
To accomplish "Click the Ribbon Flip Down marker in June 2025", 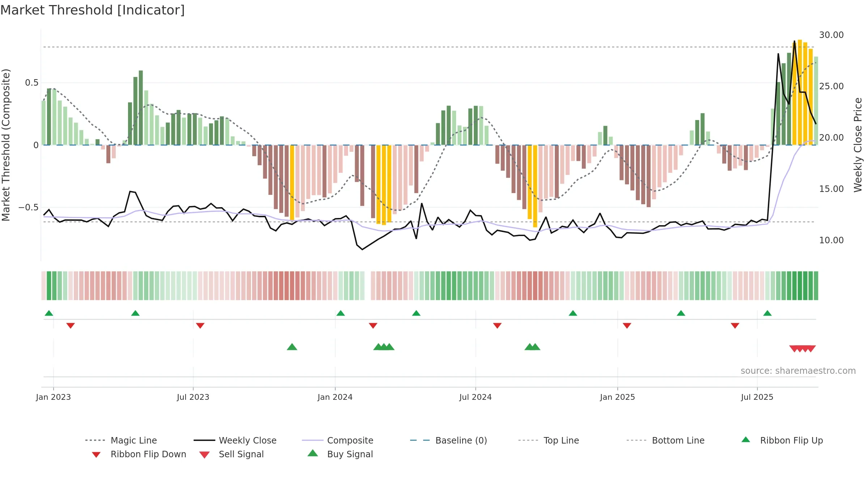I will [735, 326].
